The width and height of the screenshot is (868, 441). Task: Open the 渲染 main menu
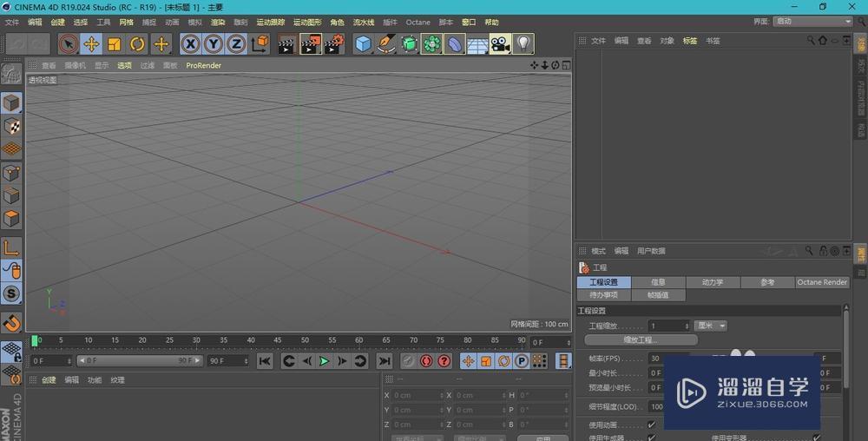pyautogui.click(x=218, y=22)
